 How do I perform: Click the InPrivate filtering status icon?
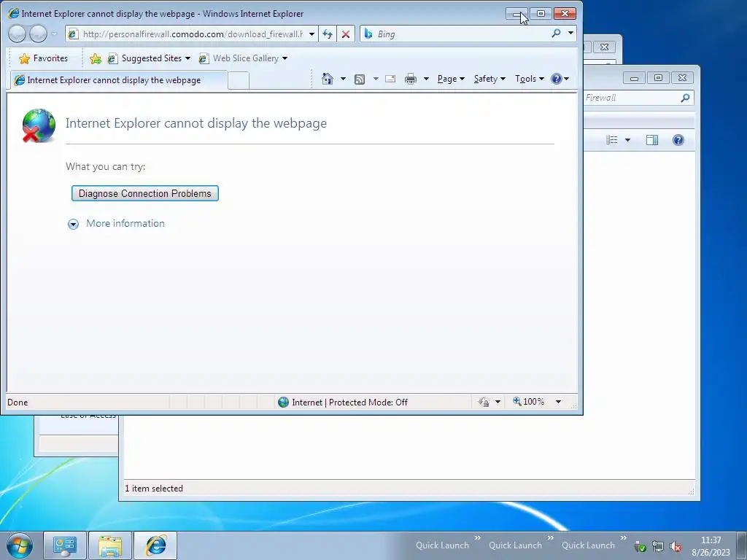pyautogui.click(x=484, y=402)
